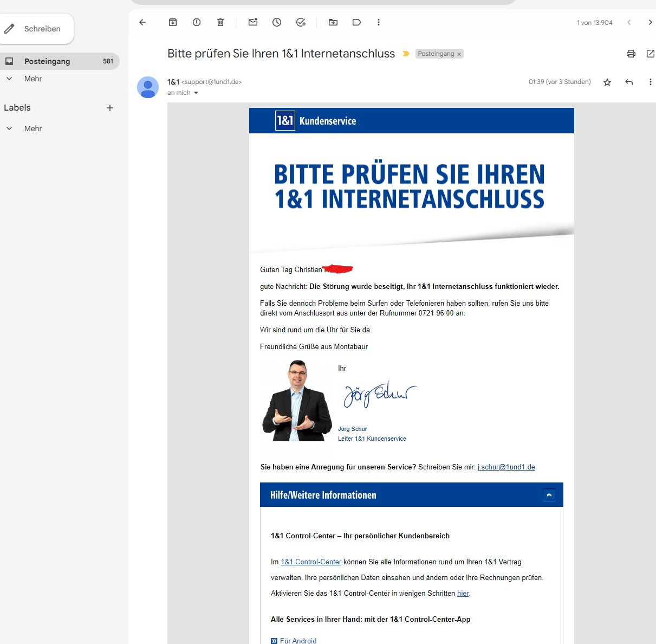This screenshot has width=656, height=644.
Task: Expand Mehr under Posteingang
Action: 33,79
